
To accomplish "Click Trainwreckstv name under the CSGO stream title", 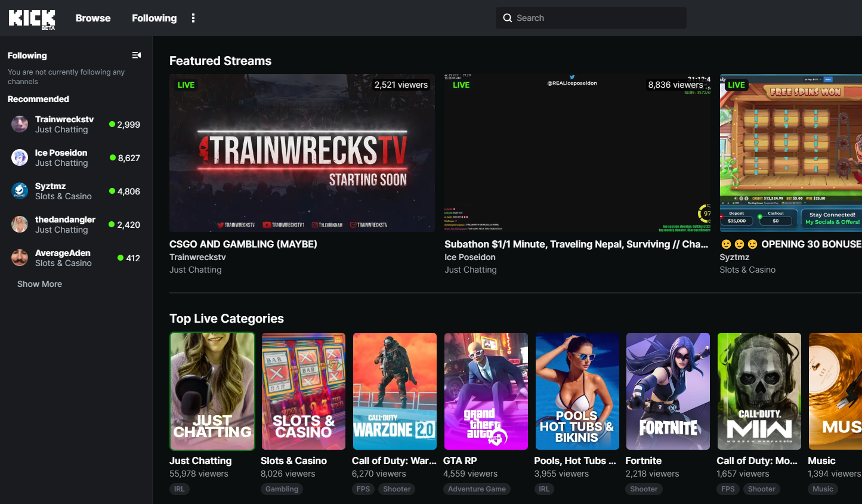I will [x=197, y=257].
